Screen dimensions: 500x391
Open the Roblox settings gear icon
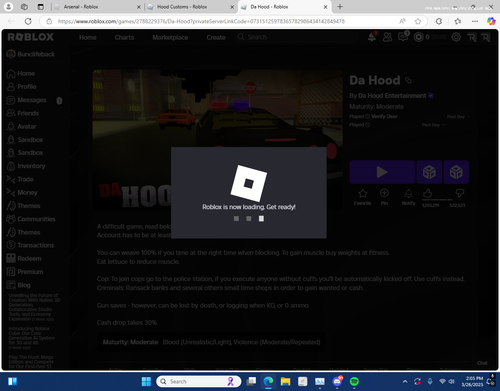coord(456,37)
